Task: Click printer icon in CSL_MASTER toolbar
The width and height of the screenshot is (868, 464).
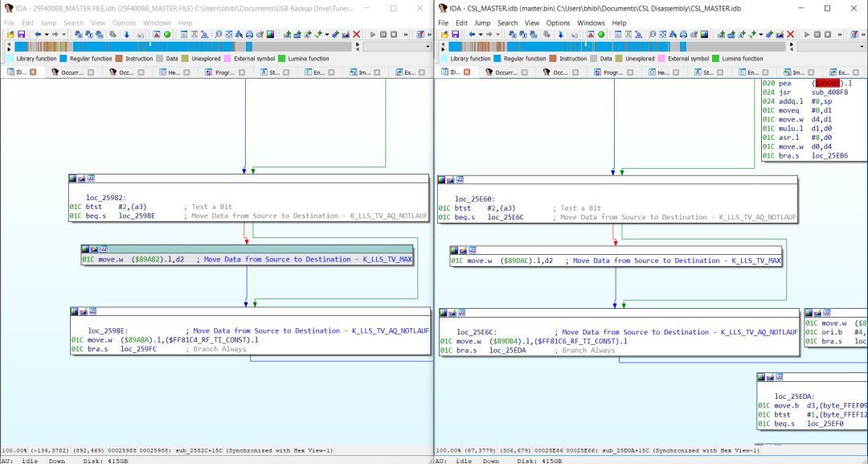Action: point(683,35)
